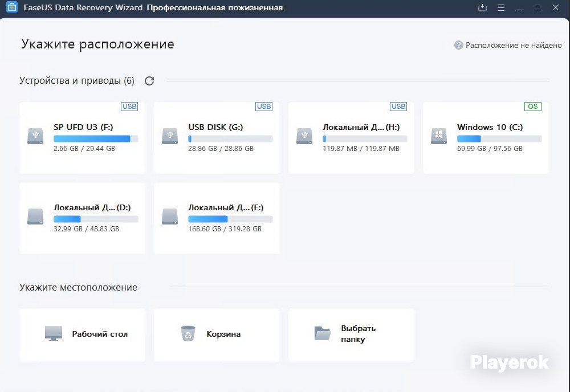Close the EaseUS window
Image resolution: width=570 pixels, height=392 pixels.
[555, 7]
